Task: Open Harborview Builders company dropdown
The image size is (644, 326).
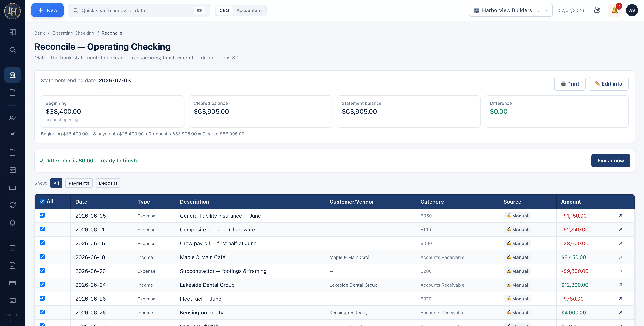Action: [510, 10]
